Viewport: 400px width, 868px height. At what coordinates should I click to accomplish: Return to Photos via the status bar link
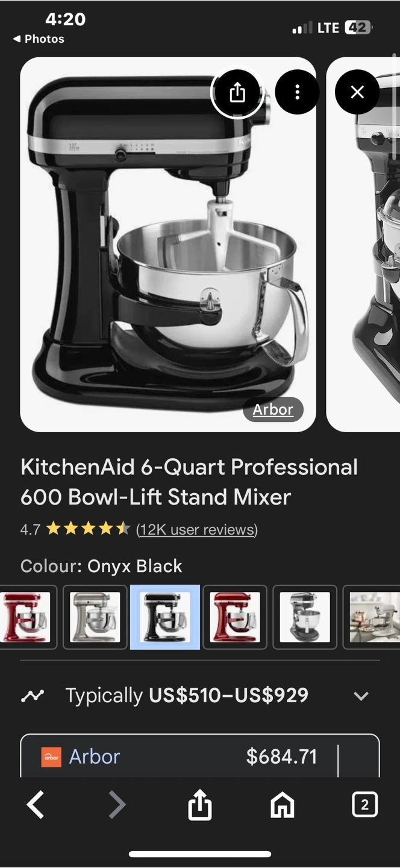[39, 39]
